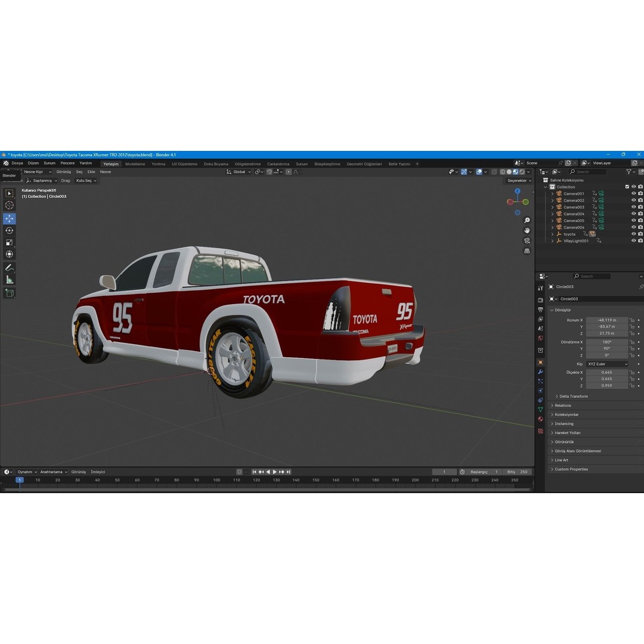Uncheck the Collection exclude checkbox

[x=627, y=187]
